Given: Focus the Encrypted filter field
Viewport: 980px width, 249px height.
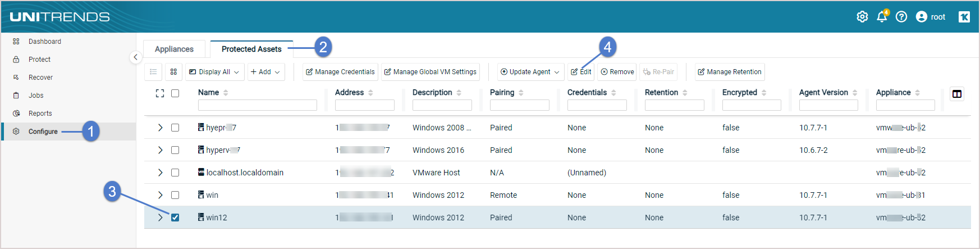Looking at the screenshot, I should pyautogui.click(x=752, y=105).
